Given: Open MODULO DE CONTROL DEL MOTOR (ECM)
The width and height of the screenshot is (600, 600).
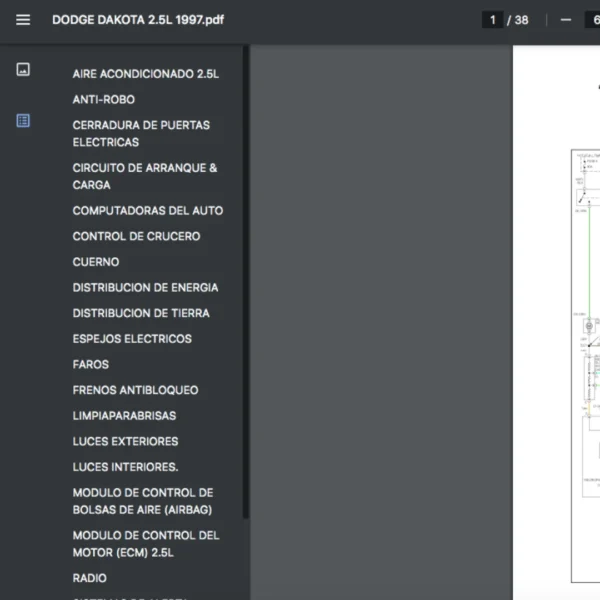Looking at the screenshot, I should click(146, 544).
